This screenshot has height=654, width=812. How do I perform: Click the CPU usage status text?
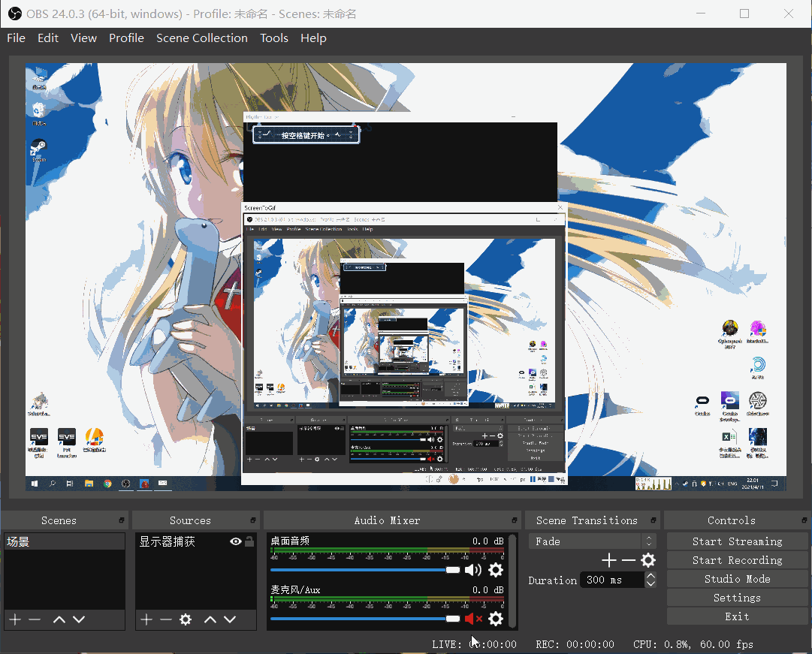[x=693, y=644]
